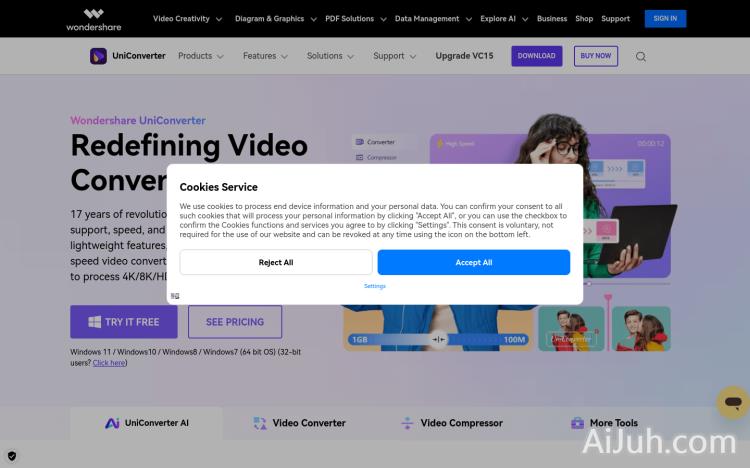Open the Business menu item
750x468 pixels.
[x=551, y=18]
